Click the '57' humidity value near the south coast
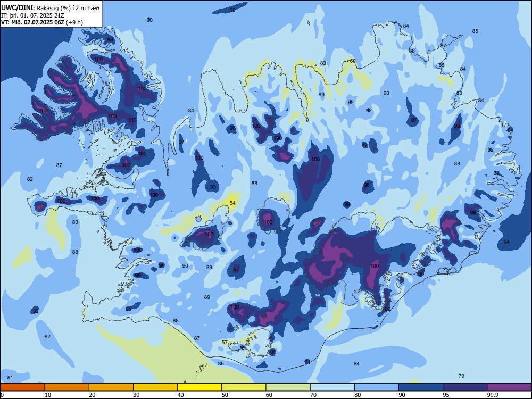This screenshot has width=532, height=399. 225,342
